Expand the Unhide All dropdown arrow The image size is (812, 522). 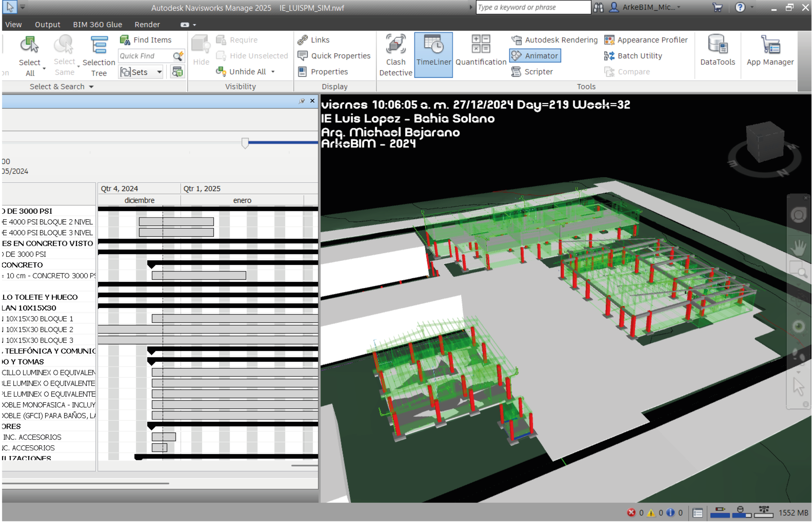tap(273, 72)
